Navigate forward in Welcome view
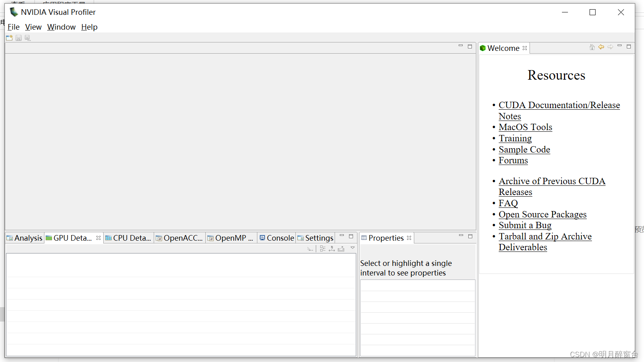 (x=610, y=47)
